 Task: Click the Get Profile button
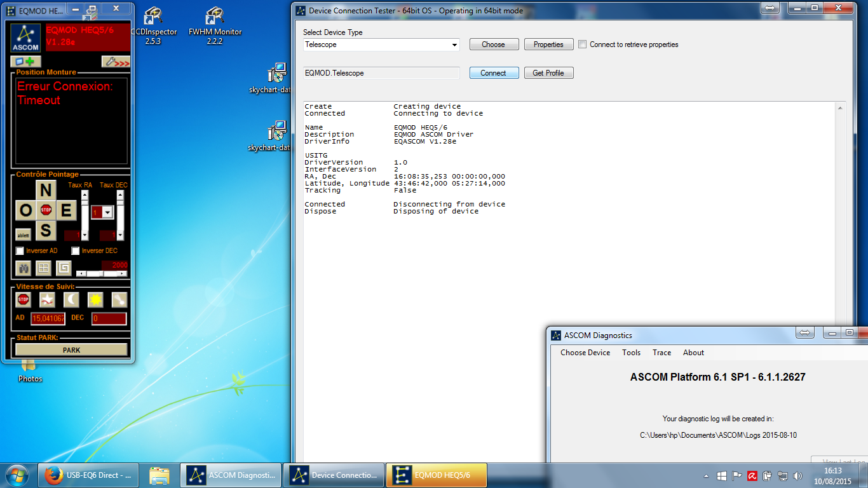[548, 73]
